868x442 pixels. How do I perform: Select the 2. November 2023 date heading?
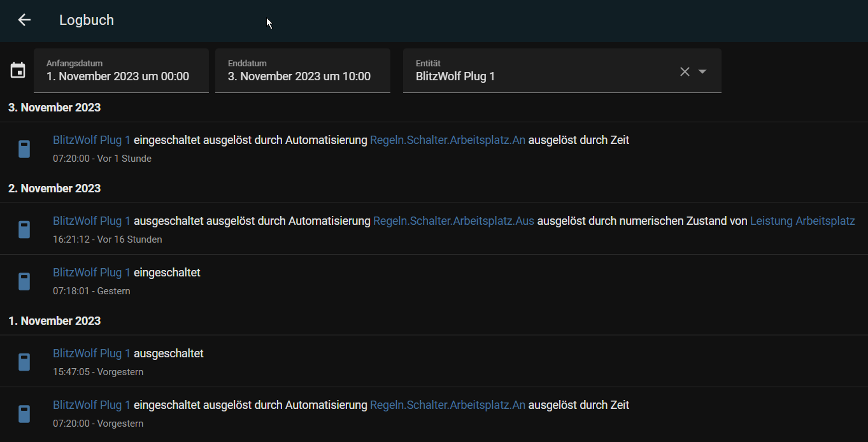tap(55, 189)
